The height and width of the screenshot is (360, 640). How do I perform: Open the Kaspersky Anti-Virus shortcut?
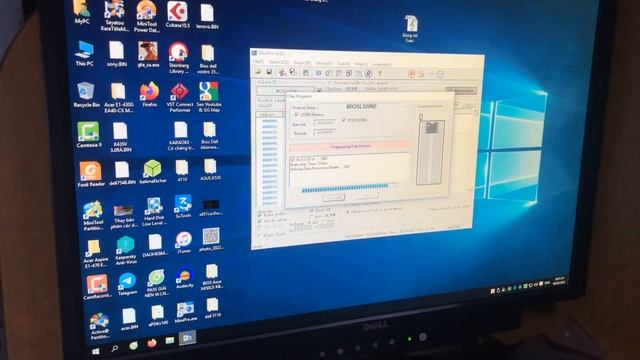point(126,250)
